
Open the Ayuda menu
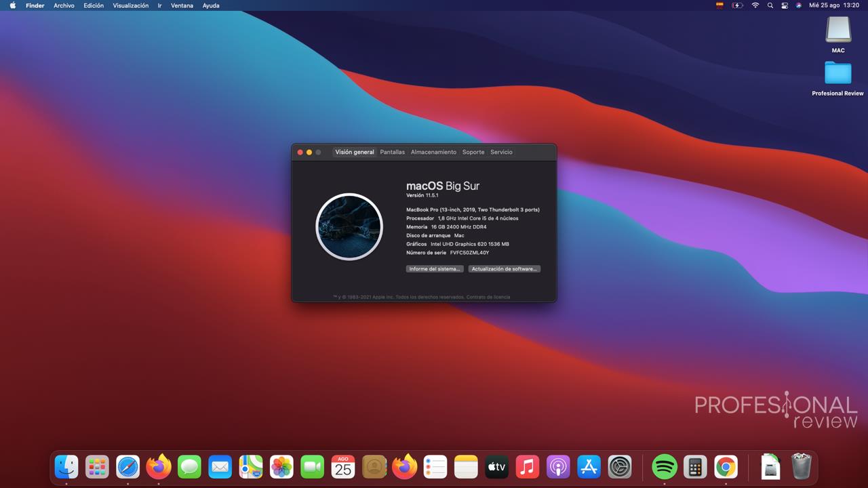pyautogui.click(x=211, y=5)
